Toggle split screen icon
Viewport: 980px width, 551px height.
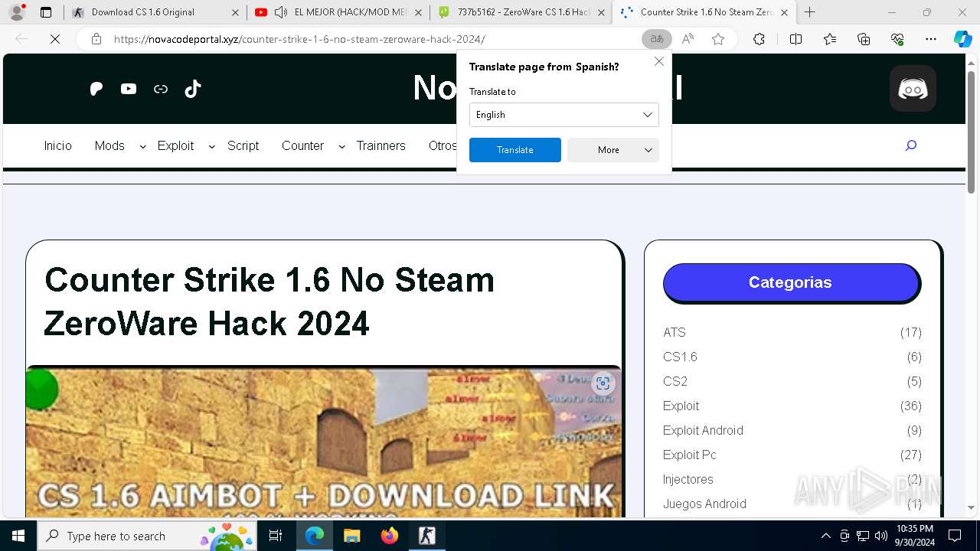coord(795,39)
